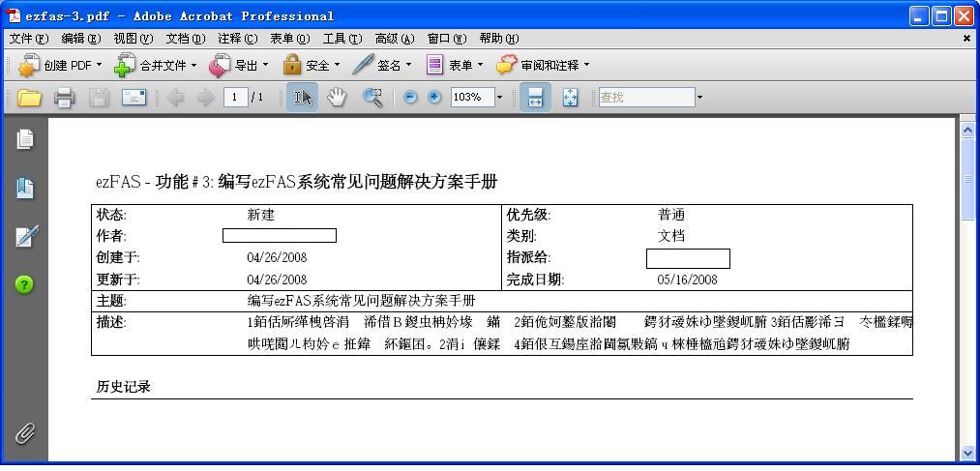Open the Signatures panel icon in sidebar
This screenshot has width=980, height=471.
26,236
